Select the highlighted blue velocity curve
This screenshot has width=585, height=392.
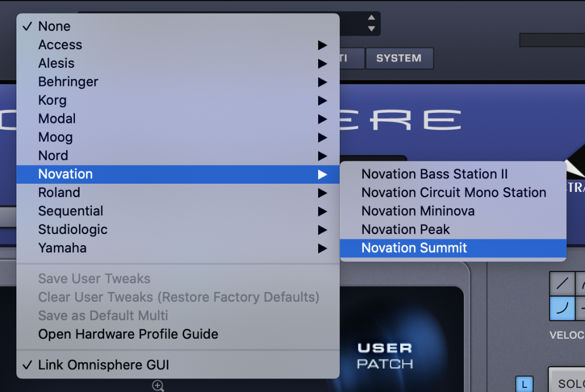click(562, 308)
